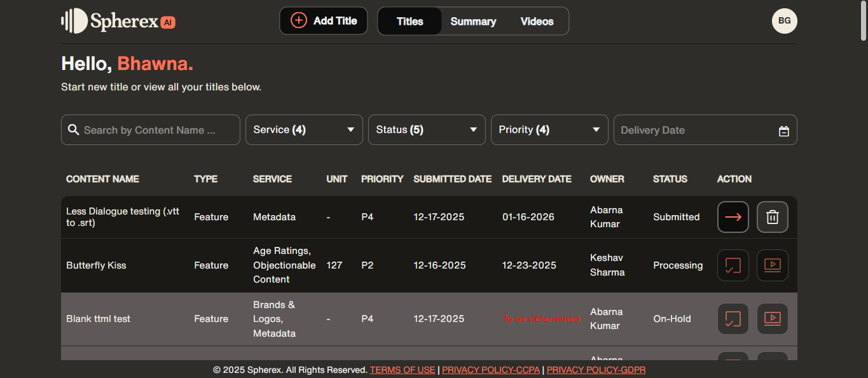This screenshot has width=868, height=378.
Task: Switch to the Videos tab
Action: coord(537,22)
